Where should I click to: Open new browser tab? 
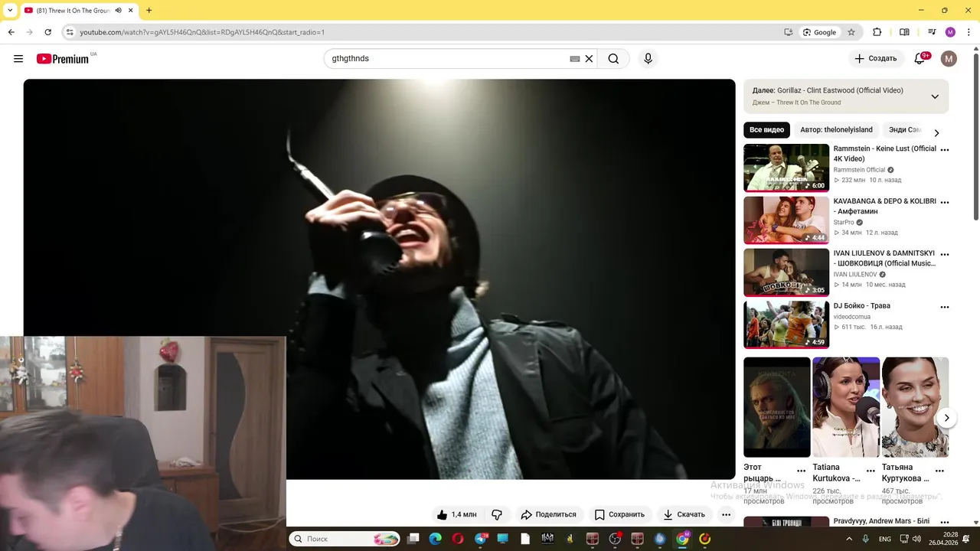click(149, 11)
